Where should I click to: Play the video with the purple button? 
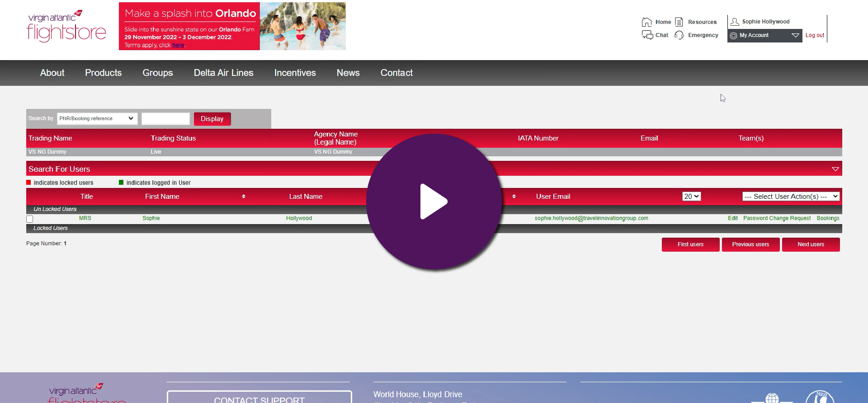434,201
